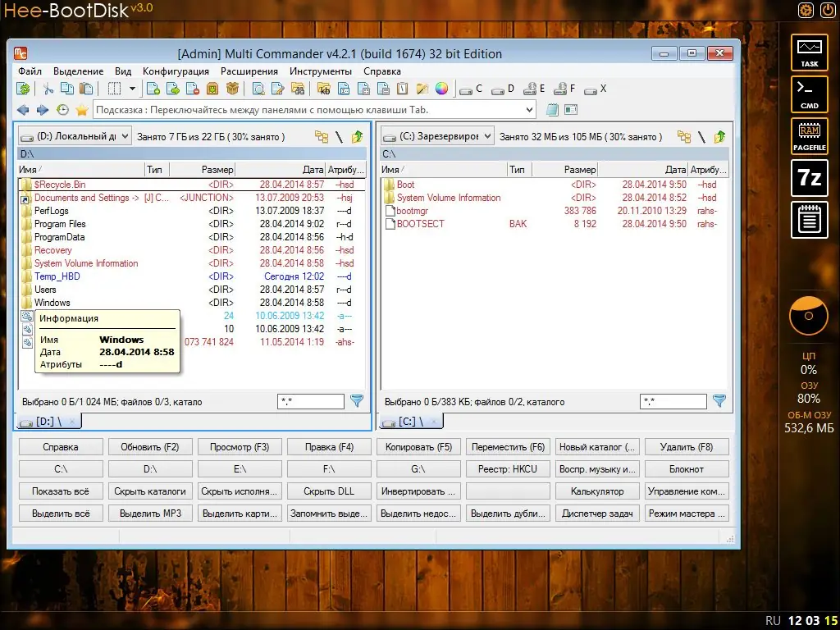
Task: Go back using the blue back arrow
Action: 22,109
